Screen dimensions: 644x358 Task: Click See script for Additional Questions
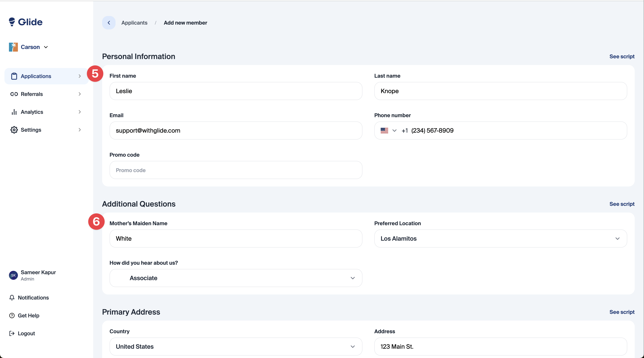pyautogui.click(x=622, y=204)
